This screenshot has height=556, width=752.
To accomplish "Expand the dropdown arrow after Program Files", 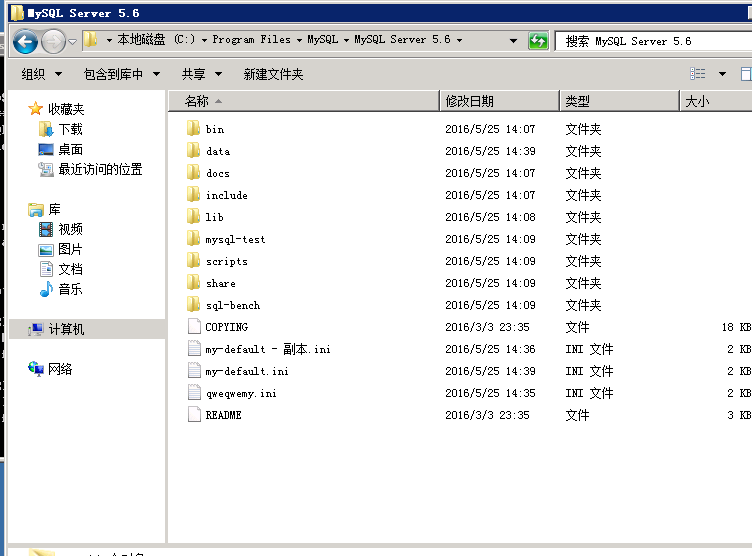I will [299, 40].
